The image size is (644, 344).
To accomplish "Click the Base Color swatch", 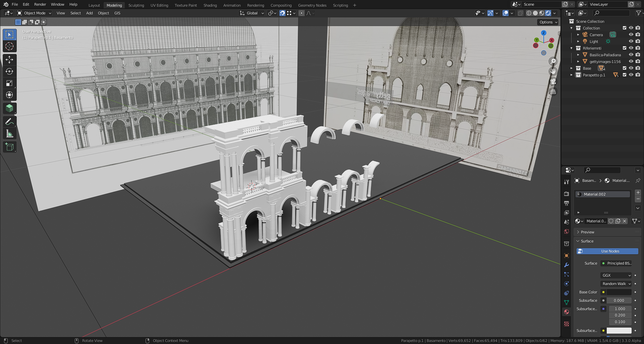I will (x=619, y=292).
